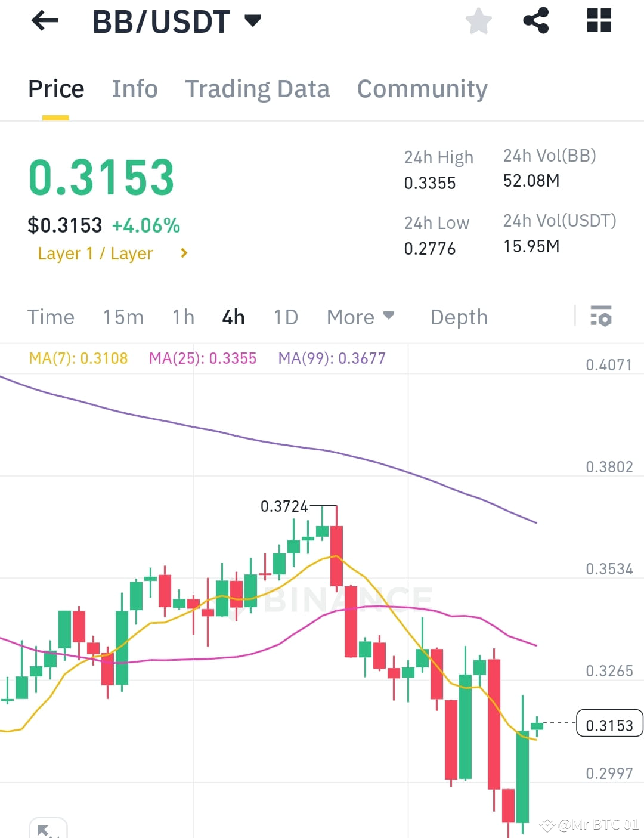Click the back arrow to exit the chart

point(44,21)
